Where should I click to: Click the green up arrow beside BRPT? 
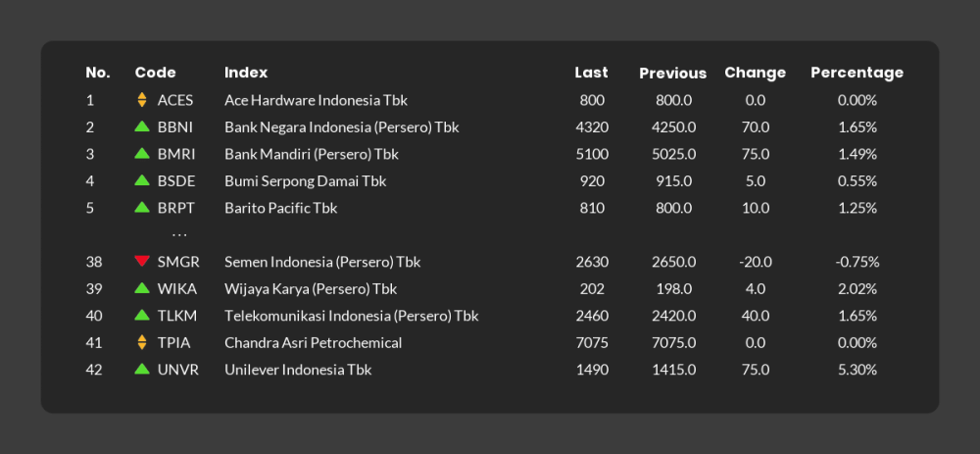coord(142,207)
